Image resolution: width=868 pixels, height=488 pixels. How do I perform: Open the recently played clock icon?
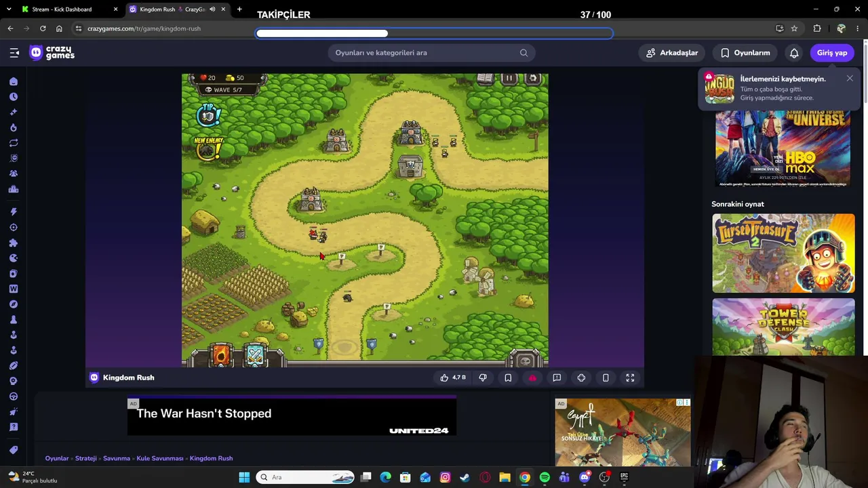pos(14,97)
